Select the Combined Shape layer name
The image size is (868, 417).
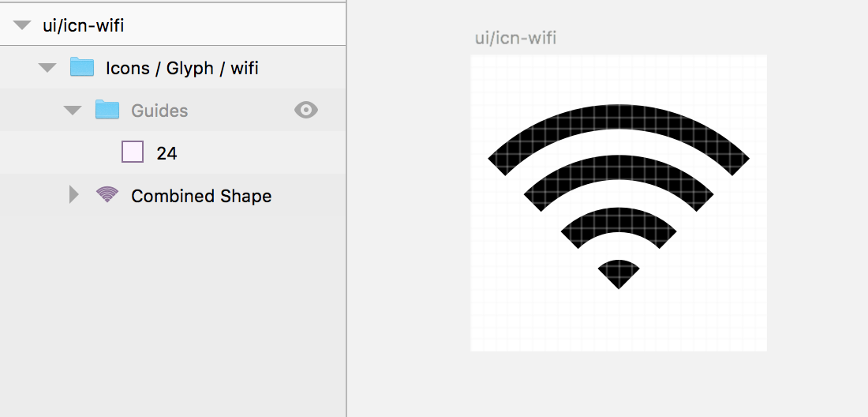(201, 196)
